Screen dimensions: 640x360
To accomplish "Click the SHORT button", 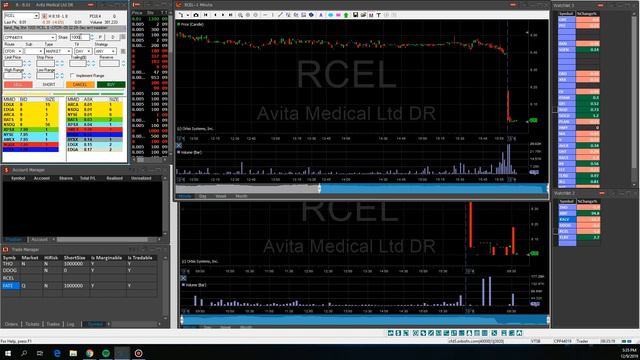I will 49,84.
